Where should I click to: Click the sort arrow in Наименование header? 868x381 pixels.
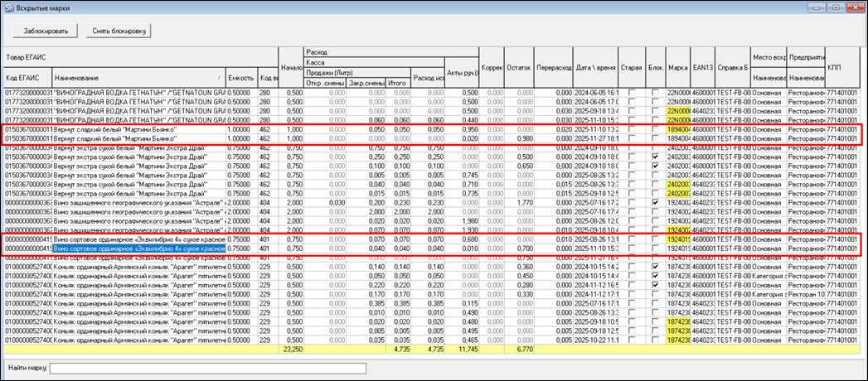pos(221,78)
